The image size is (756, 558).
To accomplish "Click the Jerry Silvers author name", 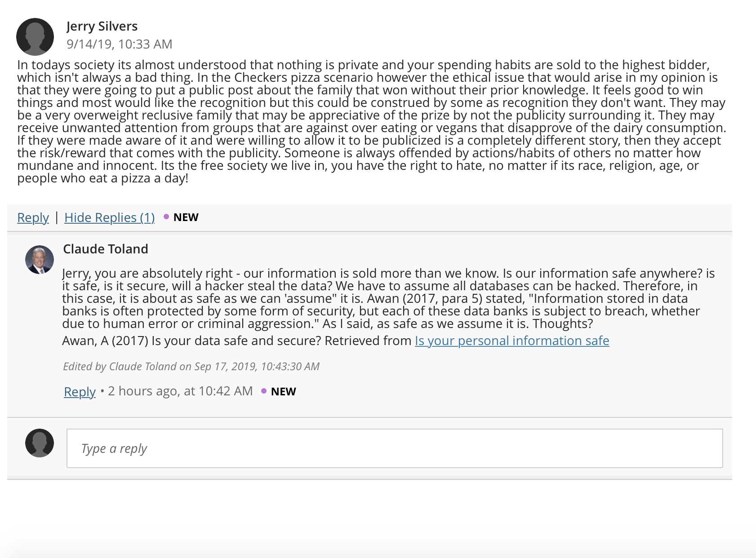I will pos(102,26).
